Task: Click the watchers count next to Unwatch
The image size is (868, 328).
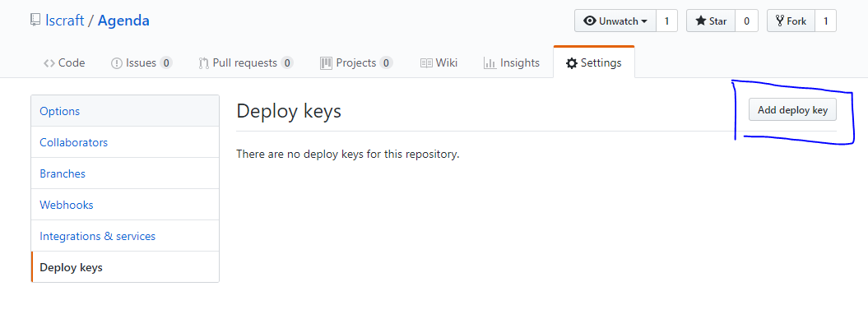Action: click(x=666, y=21)
